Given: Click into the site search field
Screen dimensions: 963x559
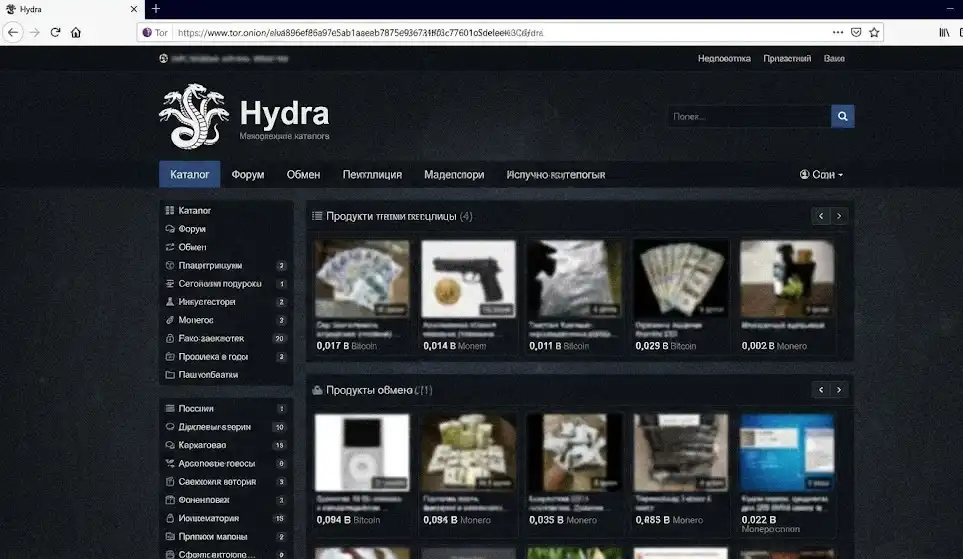Looking at the screenshot, I should point(749,116).
